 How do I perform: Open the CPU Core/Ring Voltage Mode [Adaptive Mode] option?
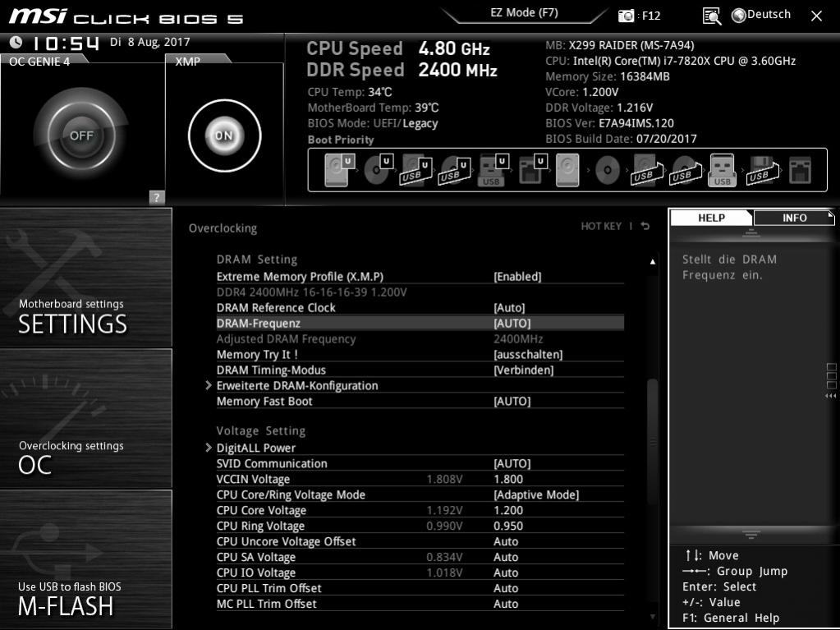(536, 494)
